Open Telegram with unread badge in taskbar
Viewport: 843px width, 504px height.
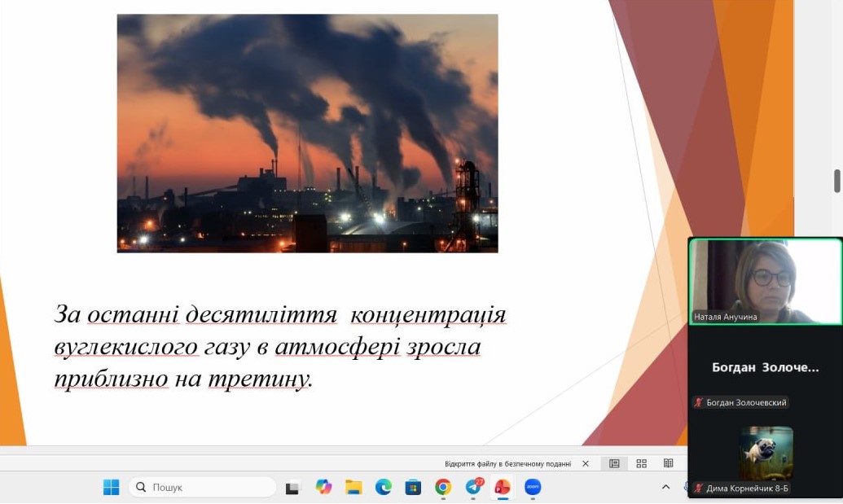tap(473, 487)
